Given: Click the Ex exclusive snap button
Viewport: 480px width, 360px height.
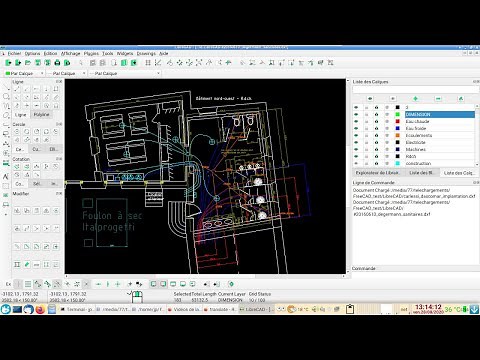Looking at the screenshot, I should point(8,284).
